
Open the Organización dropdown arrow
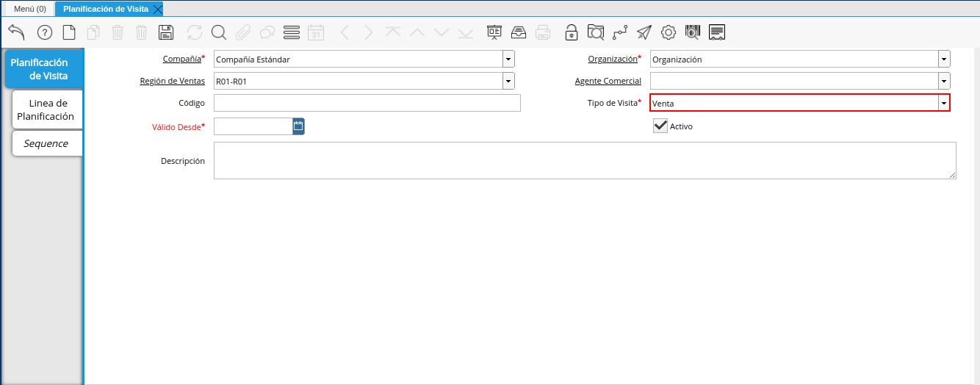pyautogui.click(x=944, y=60)
